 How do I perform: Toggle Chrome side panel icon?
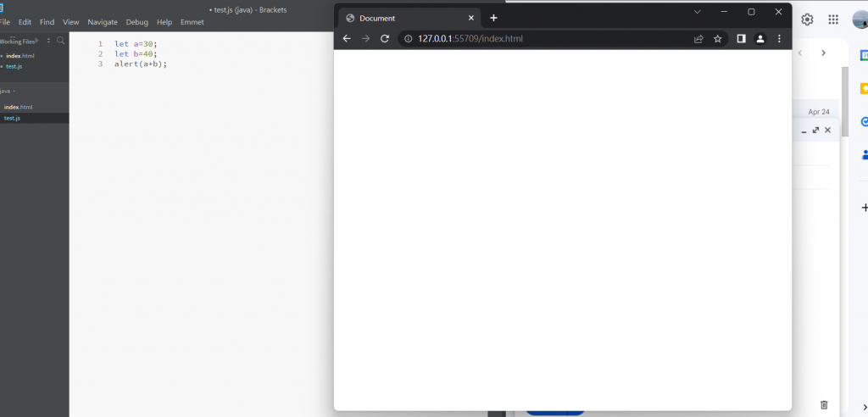coord(741,39)
